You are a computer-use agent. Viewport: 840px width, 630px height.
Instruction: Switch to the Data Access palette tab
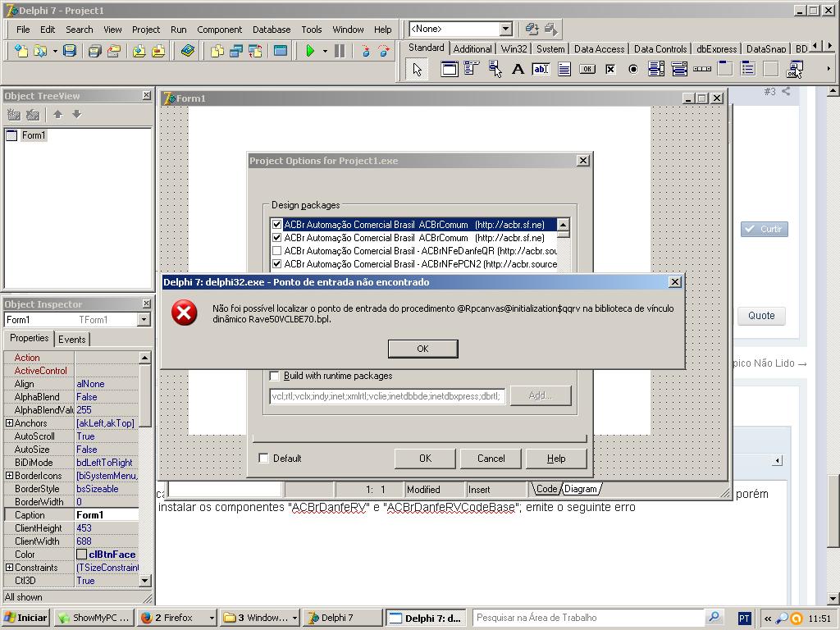pos(599,48)
